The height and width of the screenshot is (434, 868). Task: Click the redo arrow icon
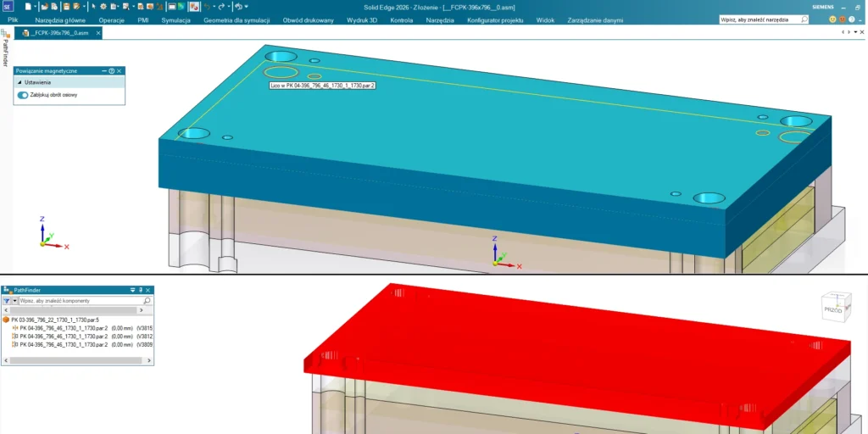[x=220, y=7]
